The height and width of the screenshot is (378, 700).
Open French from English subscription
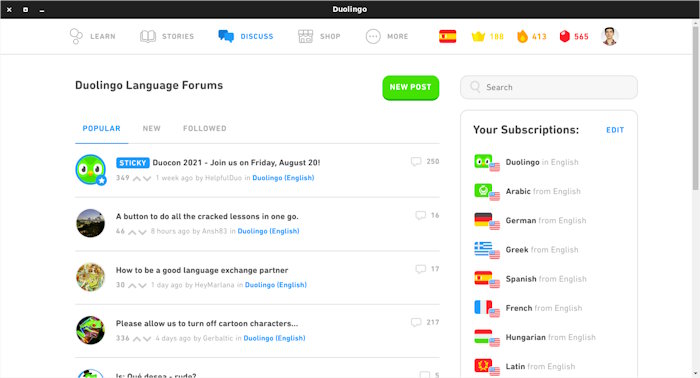[x=544, y=308]
